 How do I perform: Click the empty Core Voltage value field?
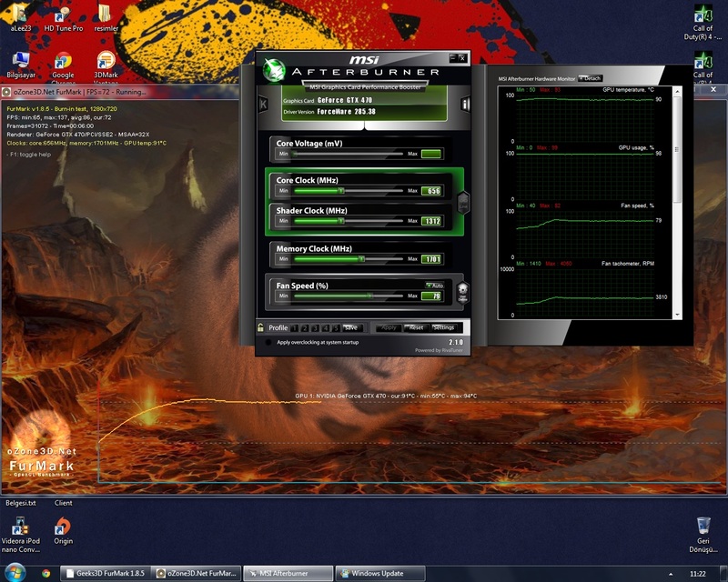(431, 154)
